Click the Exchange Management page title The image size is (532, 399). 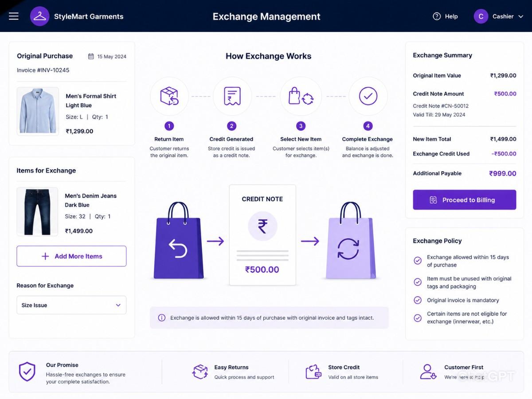[x=266, y=16]
